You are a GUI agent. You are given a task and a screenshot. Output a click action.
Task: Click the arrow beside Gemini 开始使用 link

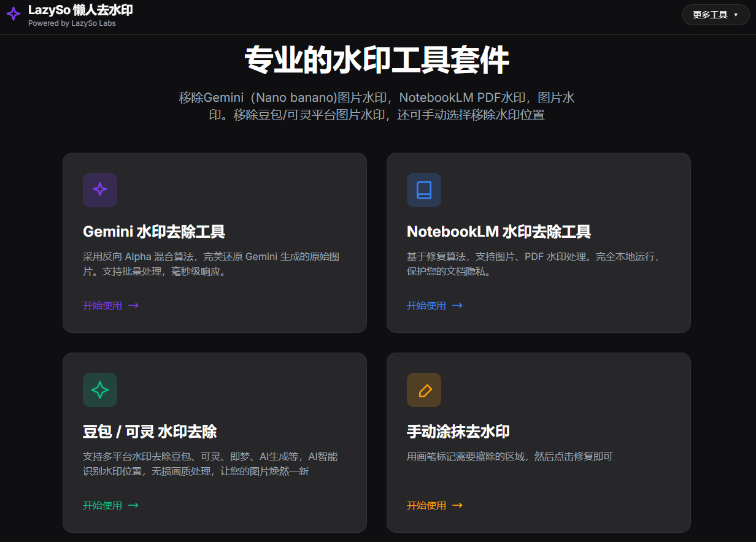[134, 305]
